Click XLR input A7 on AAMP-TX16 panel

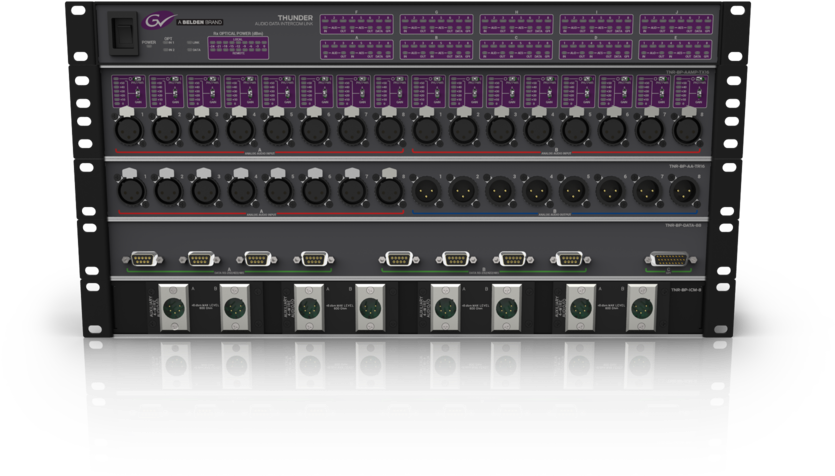click(x=352, y=129)
